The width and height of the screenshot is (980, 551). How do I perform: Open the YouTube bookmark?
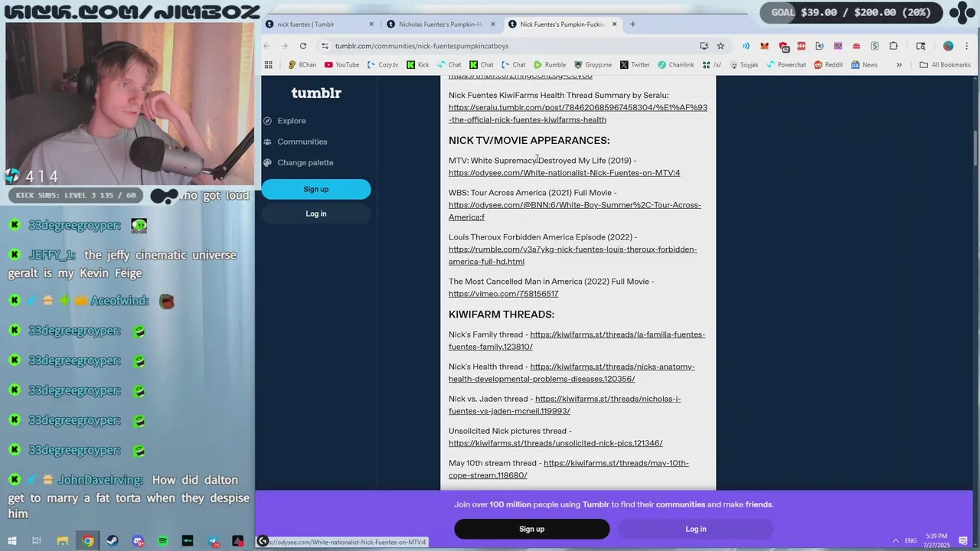(x=341, y=65)
